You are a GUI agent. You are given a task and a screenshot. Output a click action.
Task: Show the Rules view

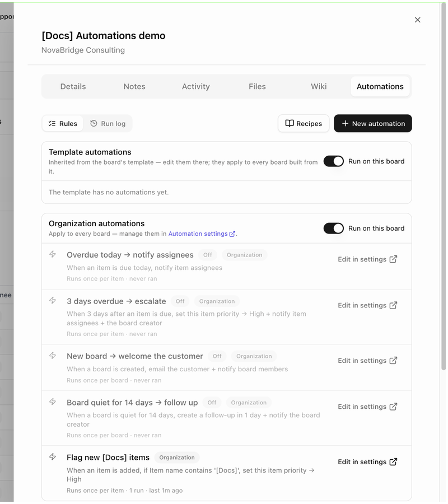click(x=63, y=124)
